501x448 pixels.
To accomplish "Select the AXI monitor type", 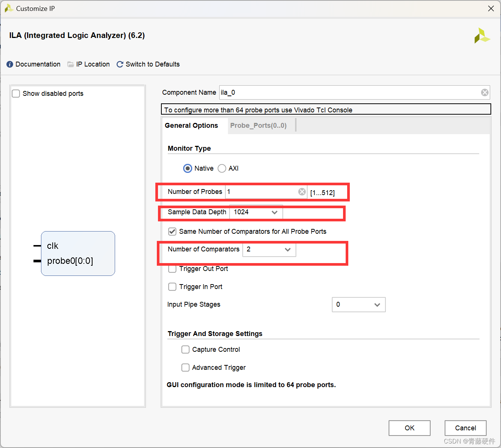I will [x=222, y=168].
